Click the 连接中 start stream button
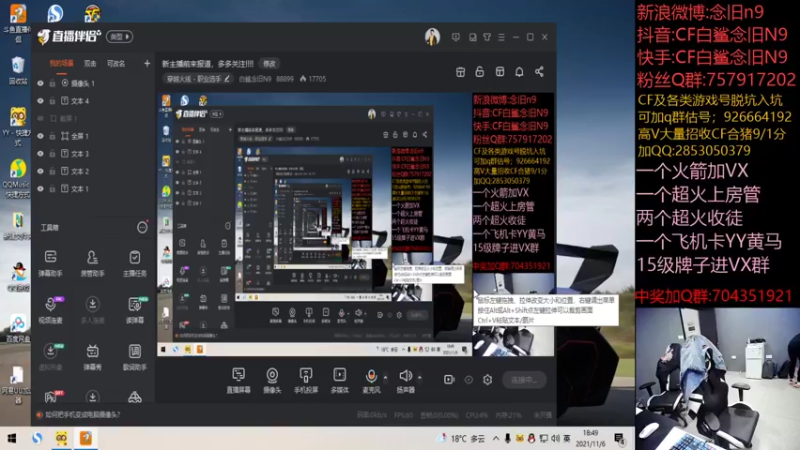 tap(523, 380)
